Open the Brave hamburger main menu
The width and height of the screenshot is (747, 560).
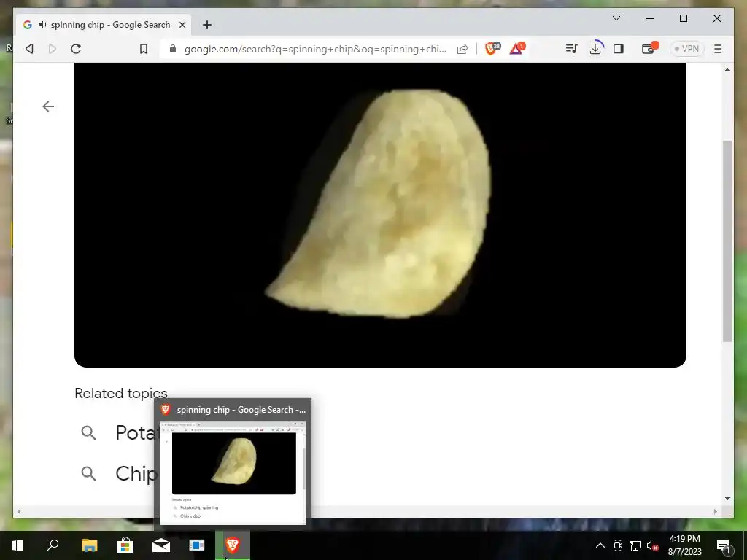[x=718, y=49]
